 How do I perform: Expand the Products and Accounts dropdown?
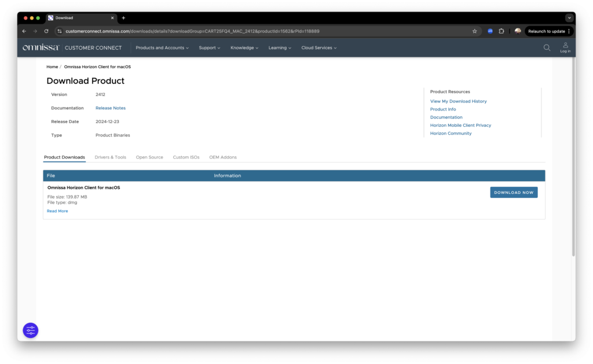(x=162, y=47)
